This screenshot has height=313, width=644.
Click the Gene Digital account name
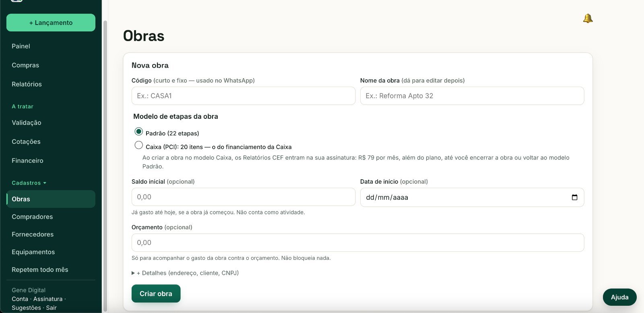coord(29,290)
